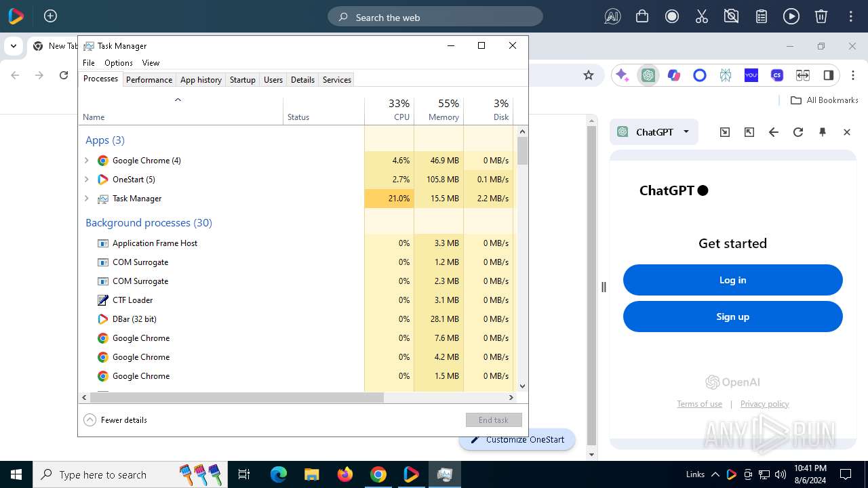Click the trash bin icon in OneStart
868x488 pixels.
tap(821, 17)
